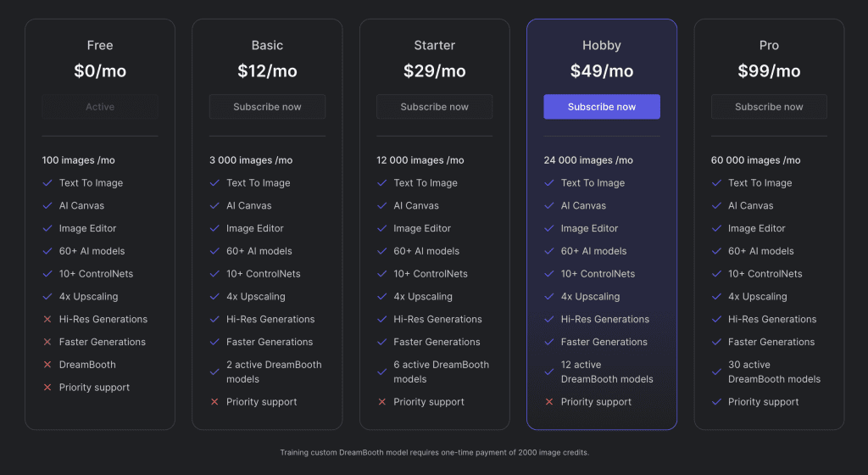Screen dimensions: 868x475
Task: Click the X icon next to Basic Priority support
Action: coord(214,402)
